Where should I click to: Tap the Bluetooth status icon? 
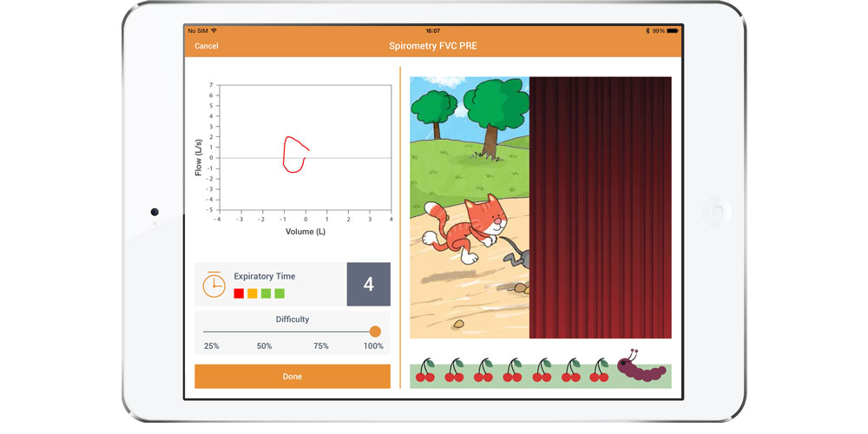click(x=648, y=31)
